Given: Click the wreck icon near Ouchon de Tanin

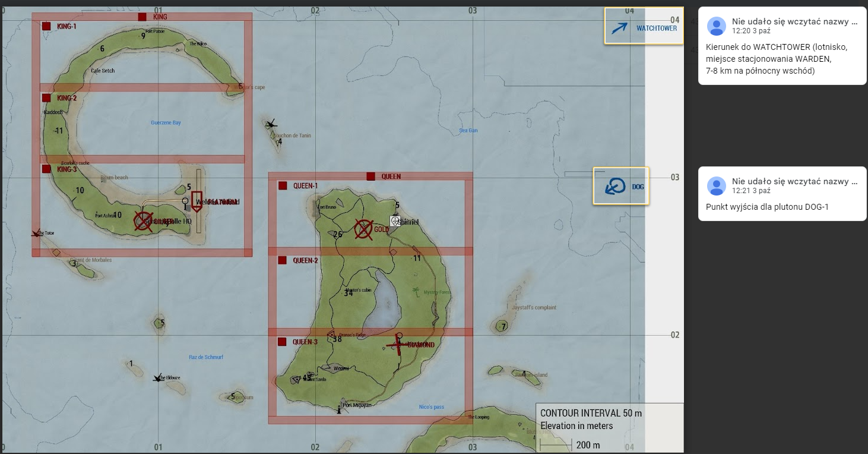Looking at the screenshot, I should click(x=271, y=124).
